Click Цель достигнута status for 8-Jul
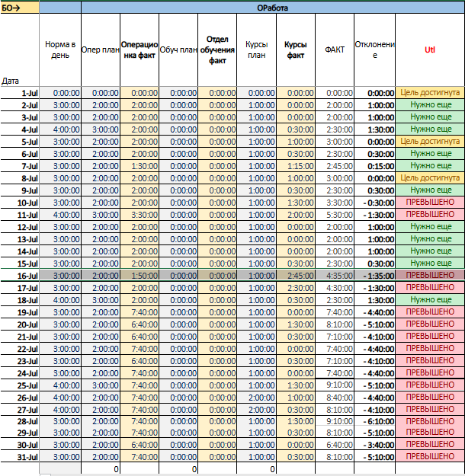 [430, 178]
